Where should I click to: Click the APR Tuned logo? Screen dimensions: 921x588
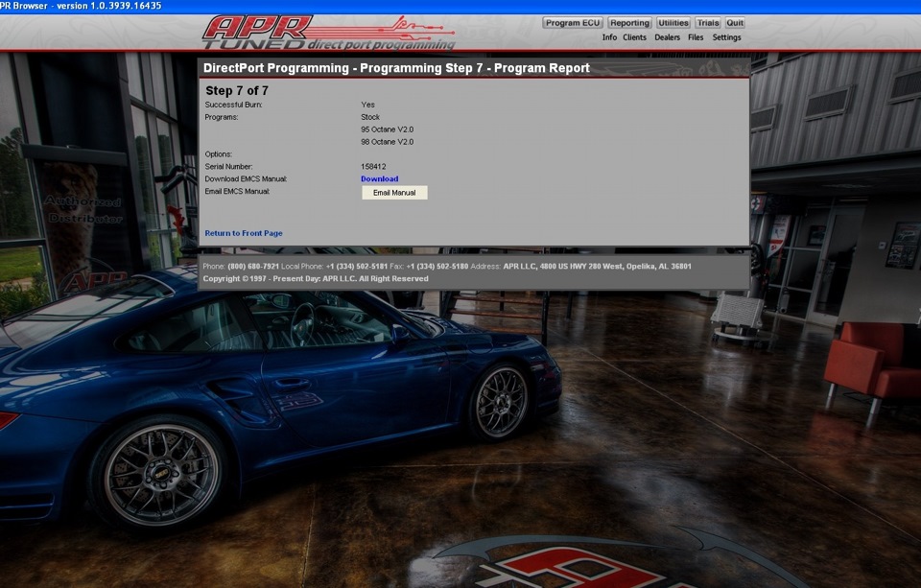[329, 33]
